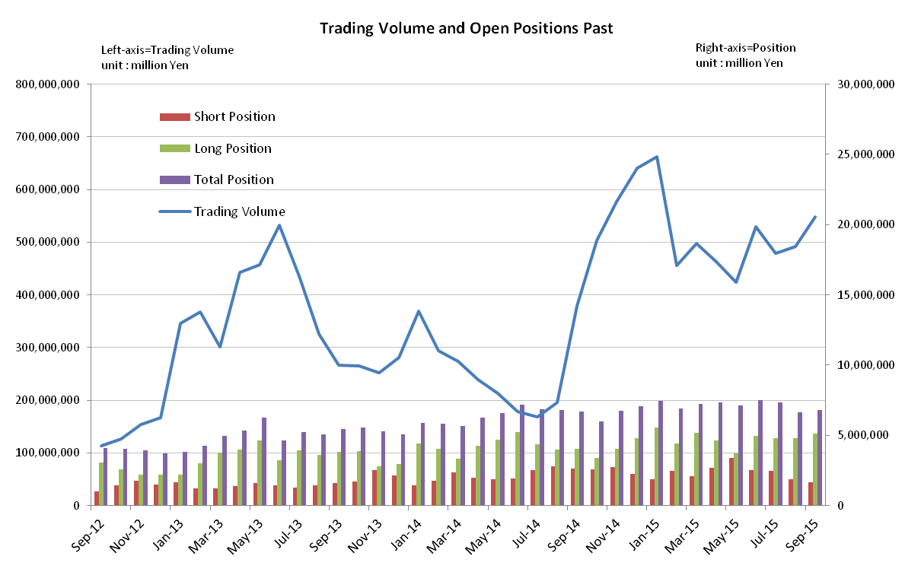Pick the May-13 x-axis label
The height and width of the screenshot is (588, 905).
tap(251, 535)
